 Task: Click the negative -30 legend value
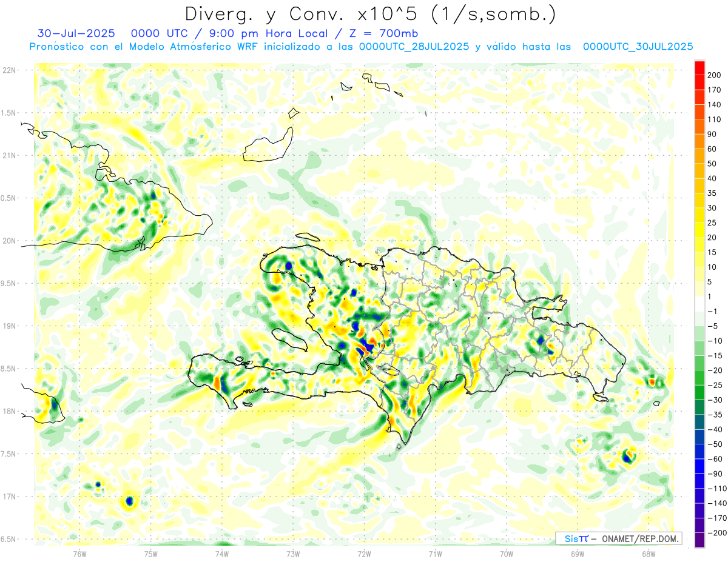coord(715,400)
